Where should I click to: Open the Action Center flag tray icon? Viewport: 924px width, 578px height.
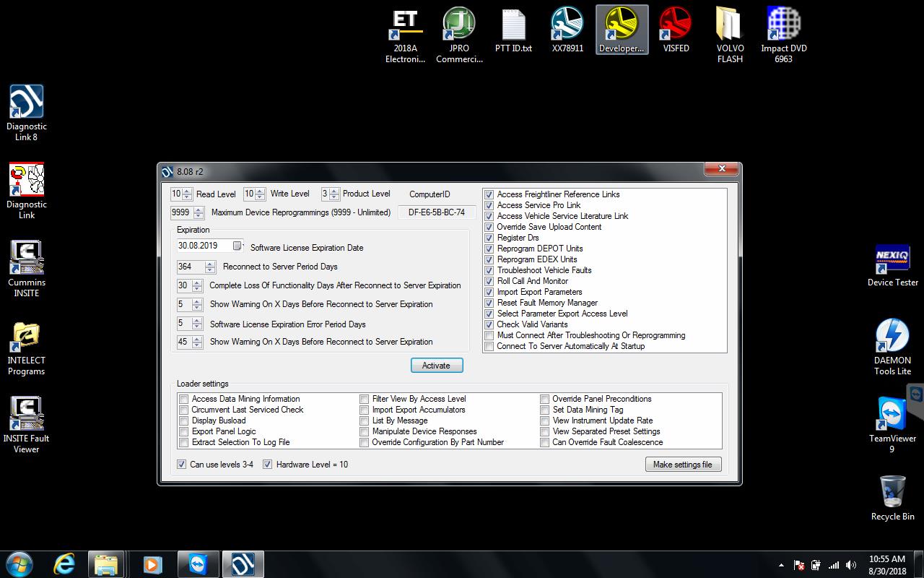click(799, 565)
